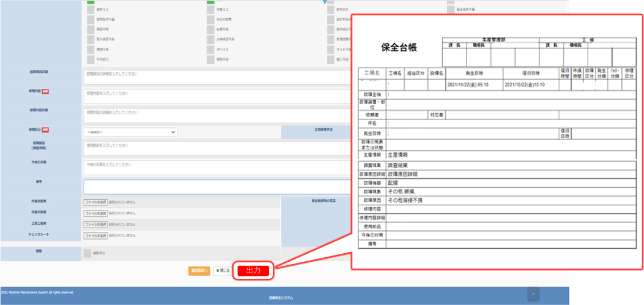Select the 今後の対策 input field
Screen dimensions: 644x305
tap(216, 167)
